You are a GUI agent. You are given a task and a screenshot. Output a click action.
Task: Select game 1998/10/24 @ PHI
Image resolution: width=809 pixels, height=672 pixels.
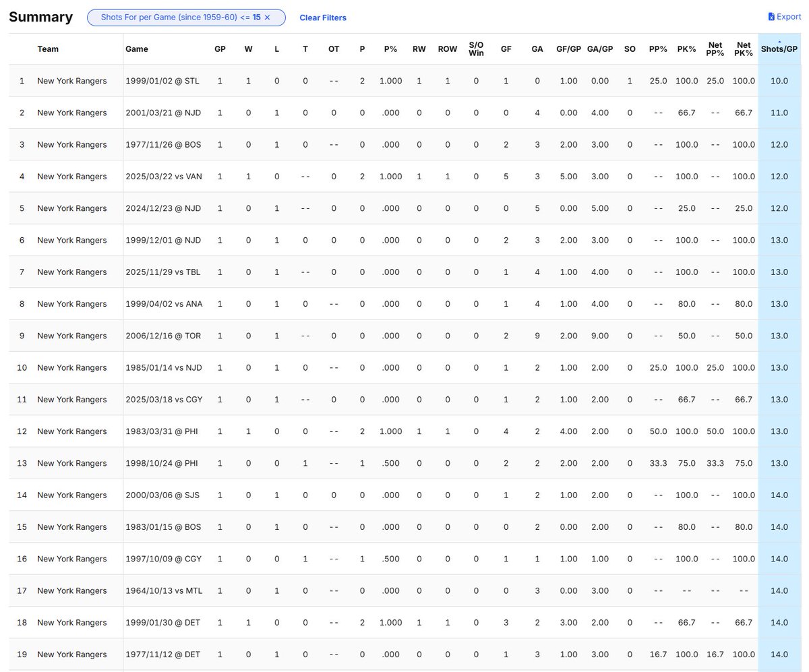[x=162, y=463]
